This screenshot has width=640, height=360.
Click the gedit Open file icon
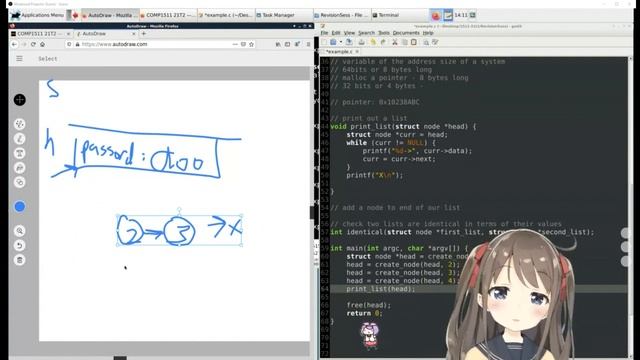(x=333, y=42)
